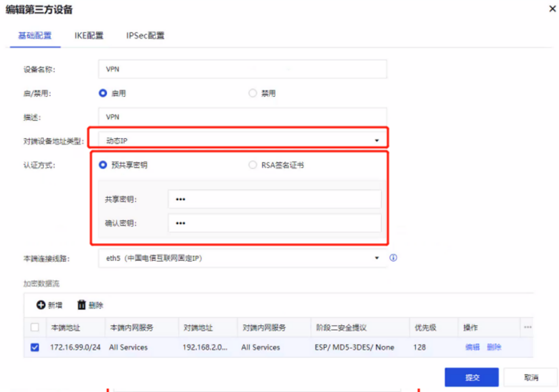This screenshot has height=392, width=559.
Task: Click the ESP/ MD5-3DES/ None cell
Action: (355, 347)
